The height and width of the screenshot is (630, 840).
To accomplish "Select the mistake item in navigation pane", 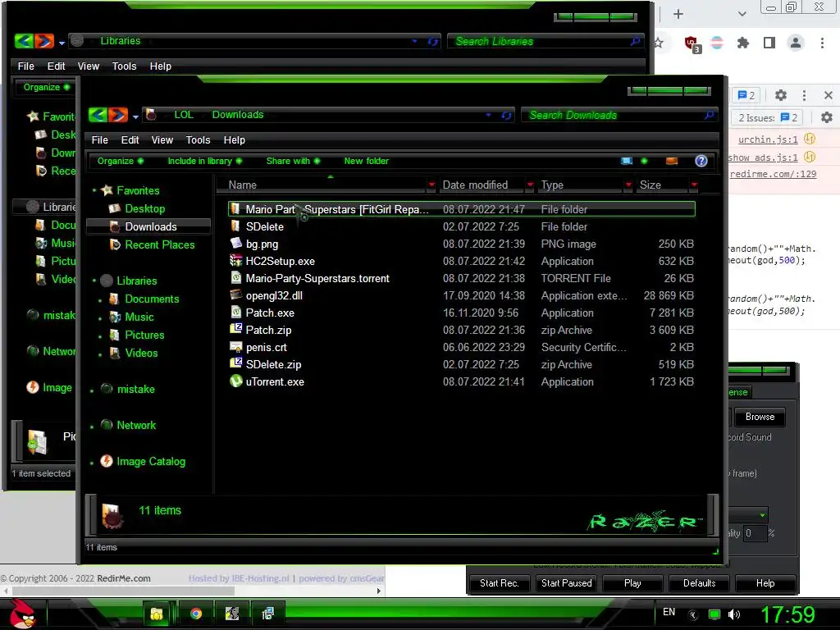I will coord(135,390).
